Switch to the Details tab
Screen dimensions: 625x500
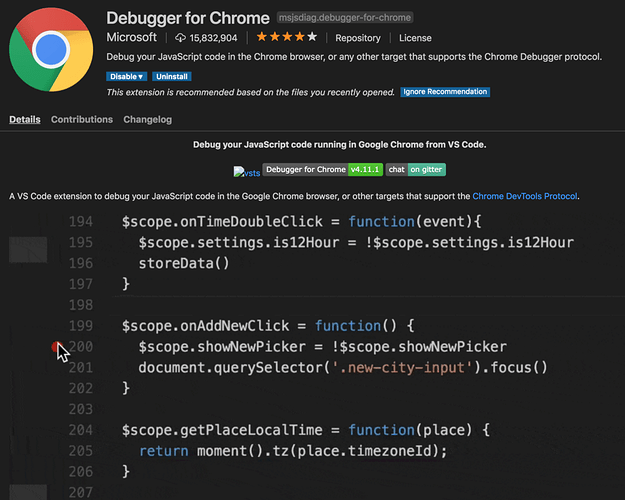coord(25,120)
